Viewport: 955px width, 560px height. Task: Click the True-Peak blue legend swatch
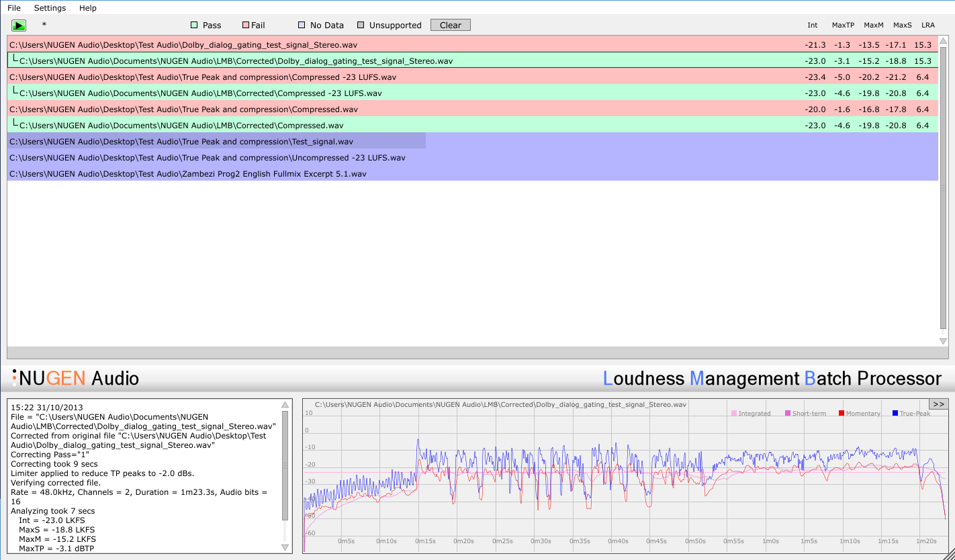895,414
